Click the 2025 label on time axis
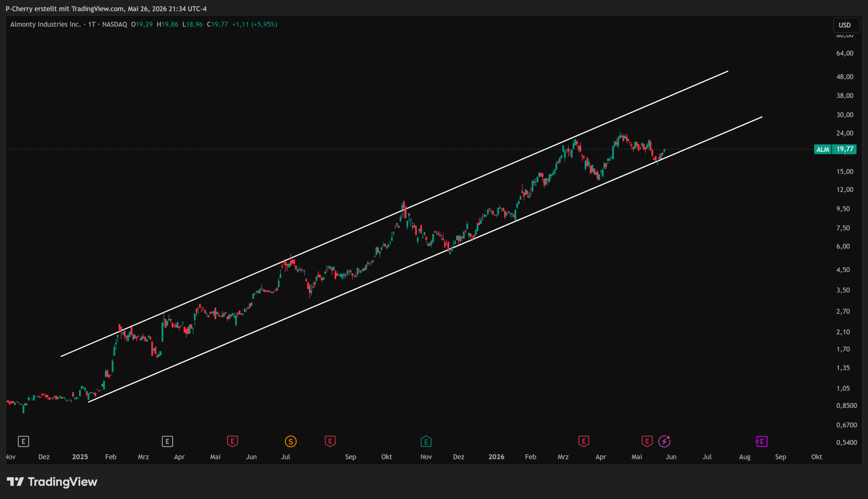This screenshot has height=499, width=868. click(x=80, y=457)
